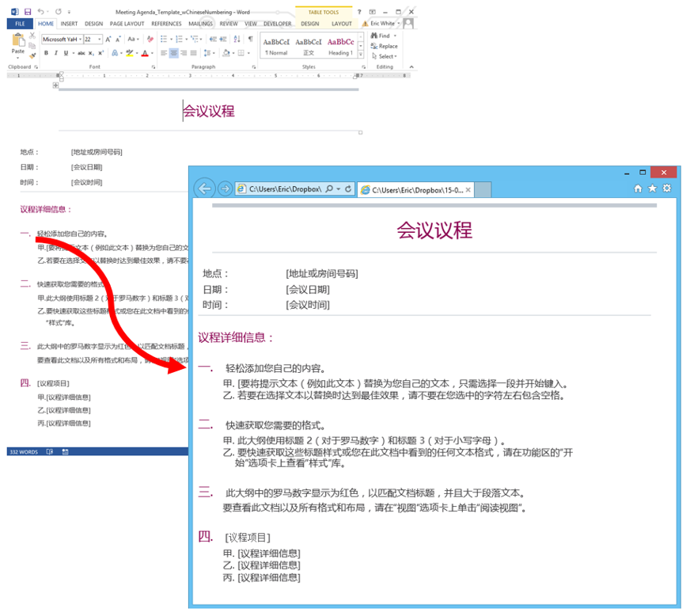Click the Format Painter brush icon
The height and width of the screenshot is (616, 690).
[32, 55]
